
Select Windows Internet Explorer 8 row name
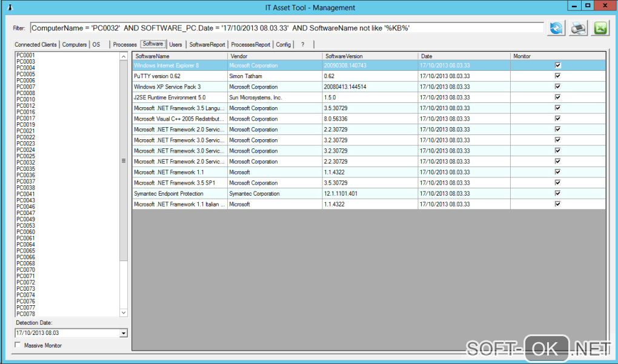180,65
